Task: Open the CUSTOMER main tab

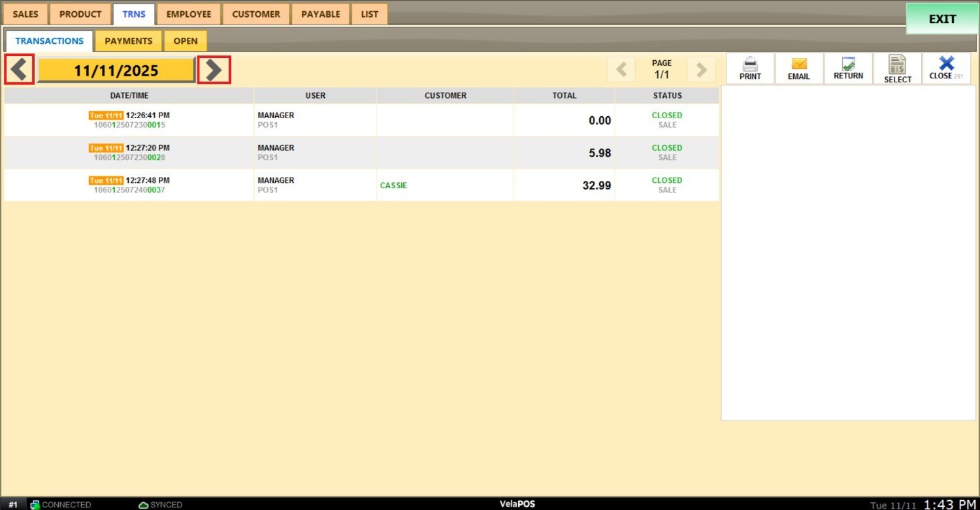Action: [x=255, y=14]
